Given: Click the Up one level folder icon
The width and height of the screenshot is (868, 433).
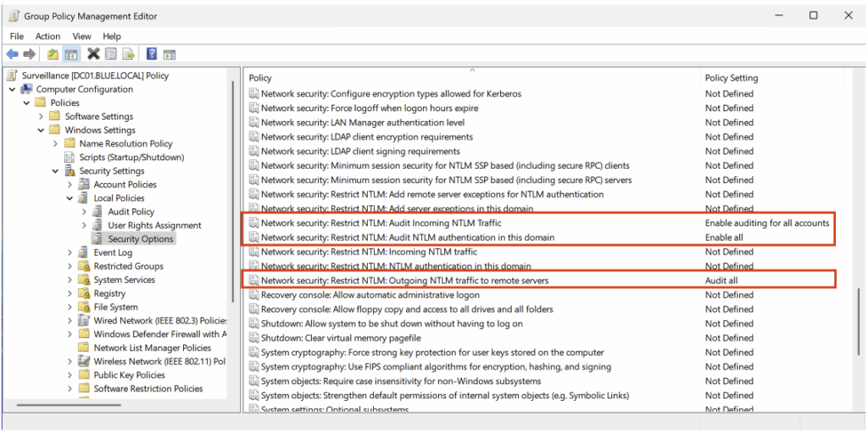Looking at the screenshot, I should (53, 54).
